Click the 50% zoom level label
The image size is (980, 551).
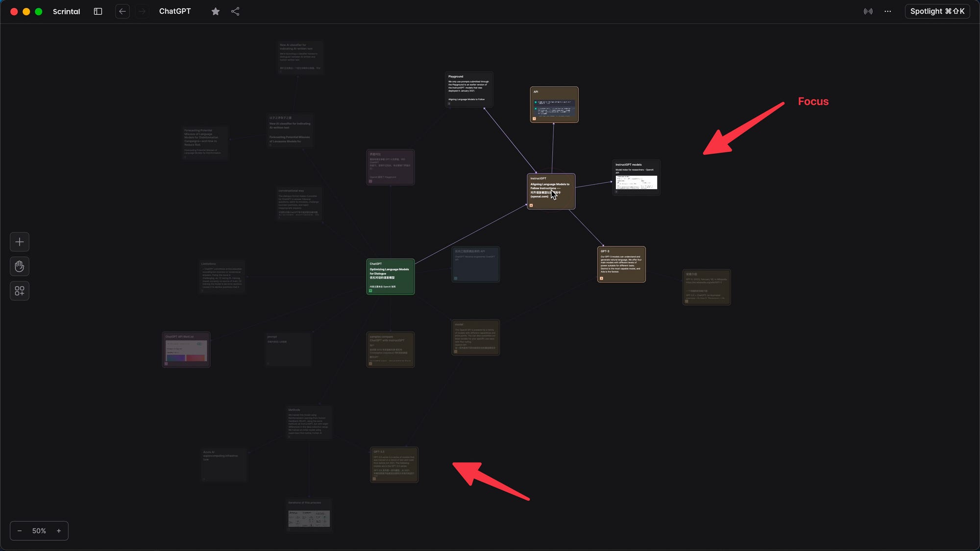39,531
